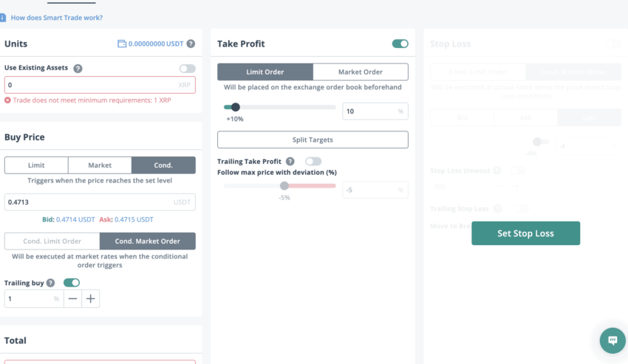This screenshot has height=364, width=628.
Task: Enable the Use Existing Assets switch
Action: pos(188,69)
